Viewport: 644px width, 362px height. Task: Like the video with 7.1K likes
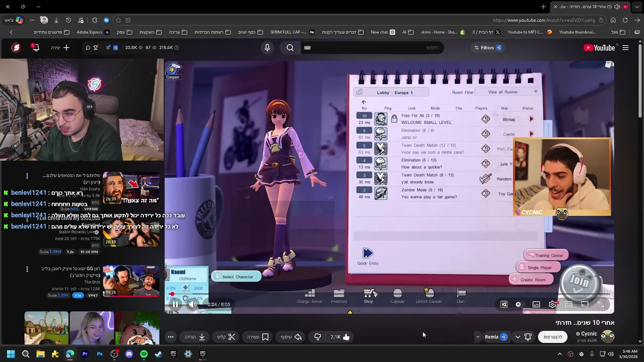340,337
